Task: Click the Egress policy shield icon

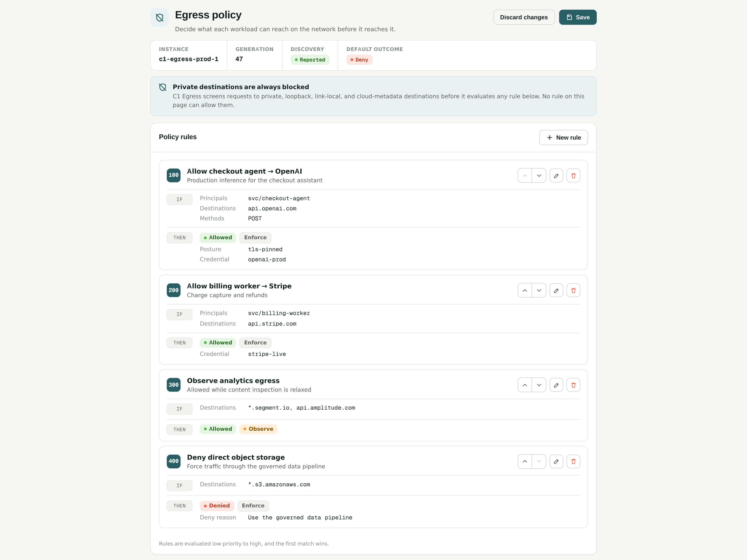Action: tap(159, 17)
